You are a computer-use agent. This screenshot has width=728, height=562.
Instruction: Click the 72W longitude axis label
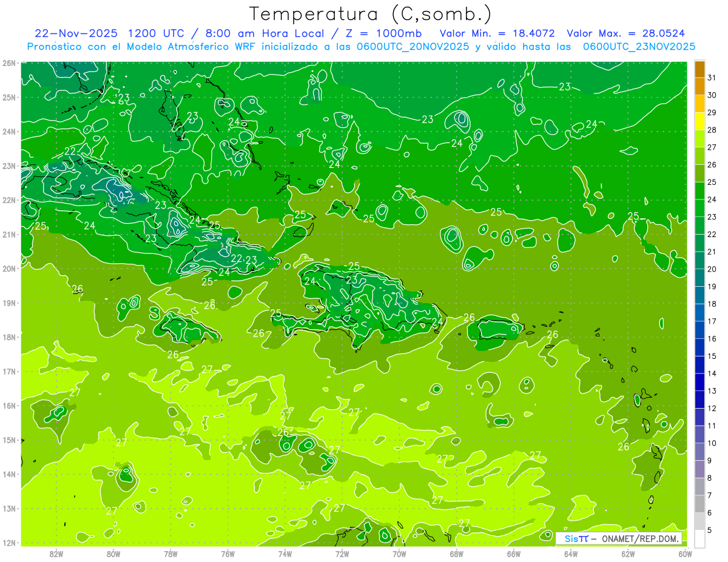coord(342,554)
